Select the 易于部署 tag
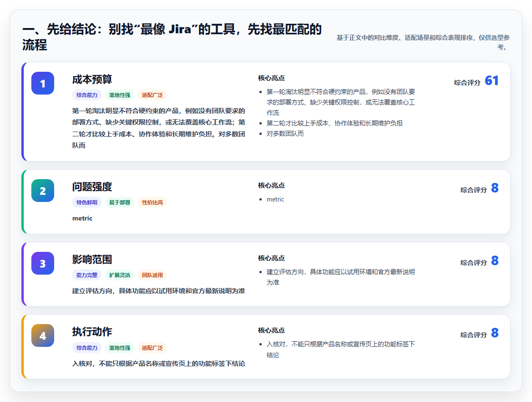The height and width of the screenshot is (402, 532). [x=119, y=202]
